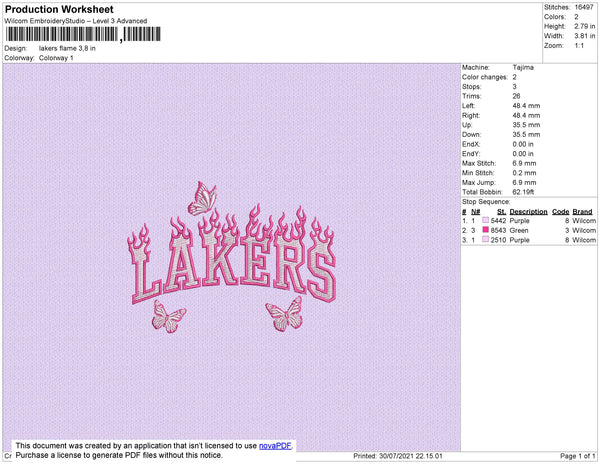
Task: Click the 'Color changes:' label
Action: [485, 77]
